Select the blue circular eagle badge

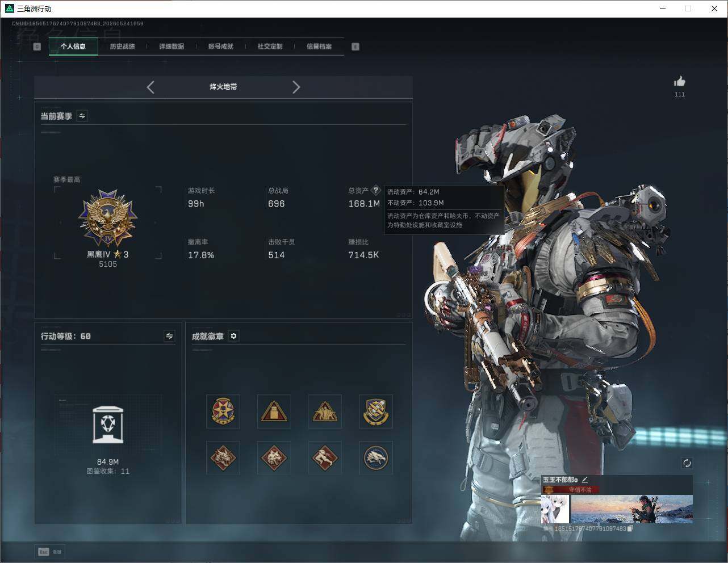click(x=376, y=457)
